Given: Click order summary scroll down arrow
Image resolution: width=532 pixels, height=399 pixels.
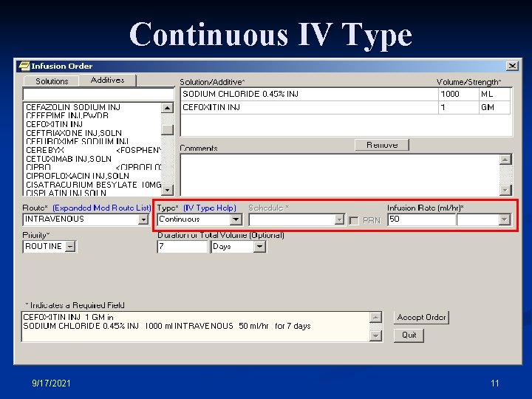Looking at the screenshot, I should point(375,335).
